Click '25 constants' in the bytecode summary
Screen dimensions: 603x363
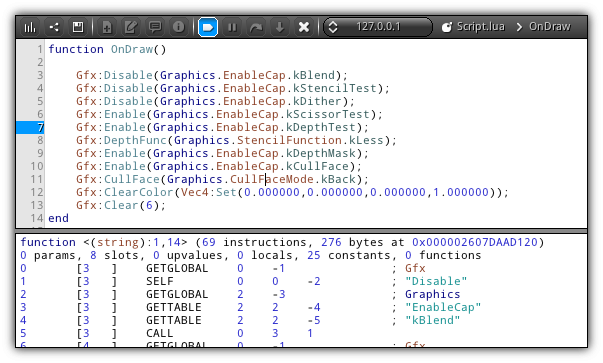tap(349, 255)
